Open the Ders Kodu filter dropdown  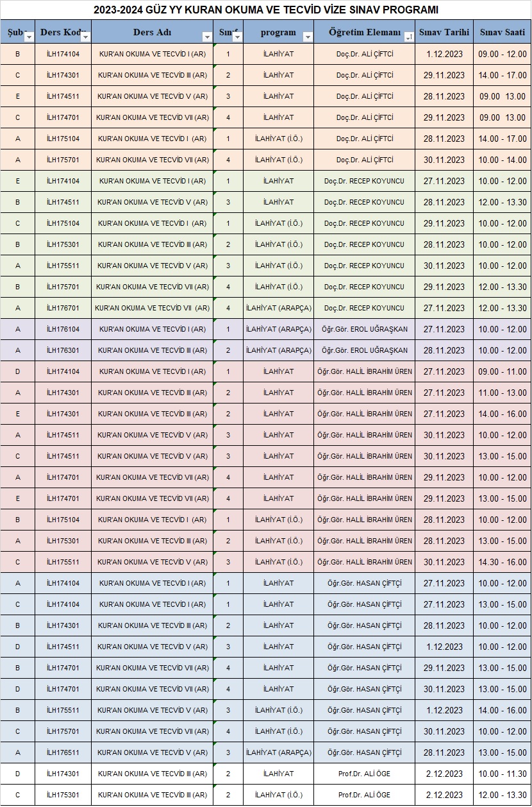click(x=85, y=37)
